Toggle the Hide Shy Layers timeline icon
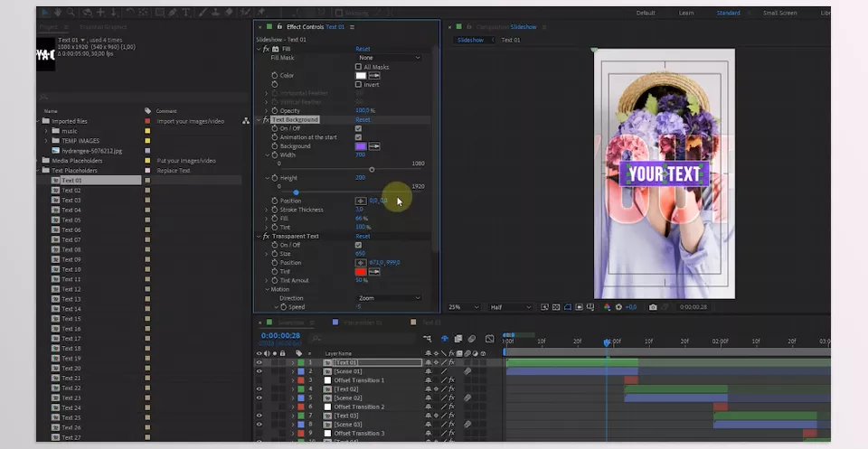868x449 pixels. tap(445, 339)
